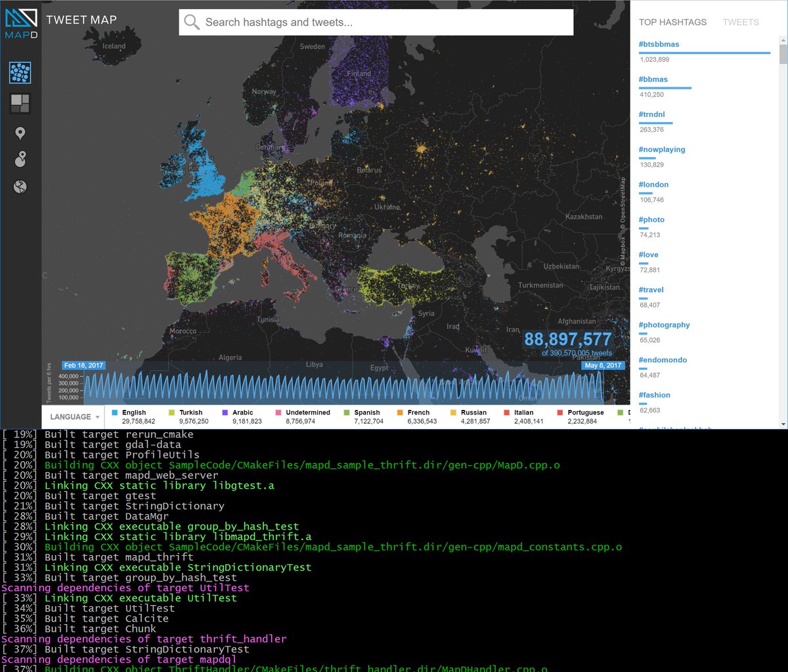Toggle the French language legend entry
The height and width of the screenshot is (672, 788).
[417, 416]
